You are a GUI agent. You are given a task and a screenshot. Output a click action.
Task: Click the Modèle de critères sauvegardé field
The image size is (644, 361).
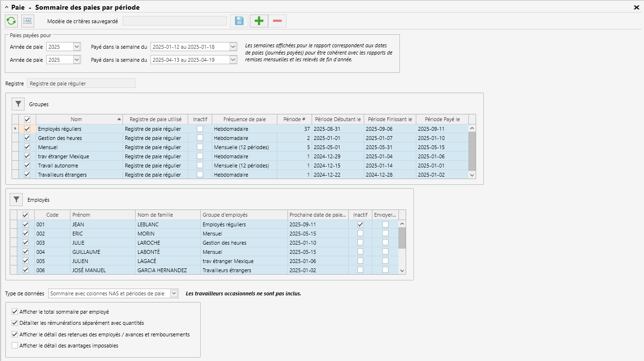[175, 21]
